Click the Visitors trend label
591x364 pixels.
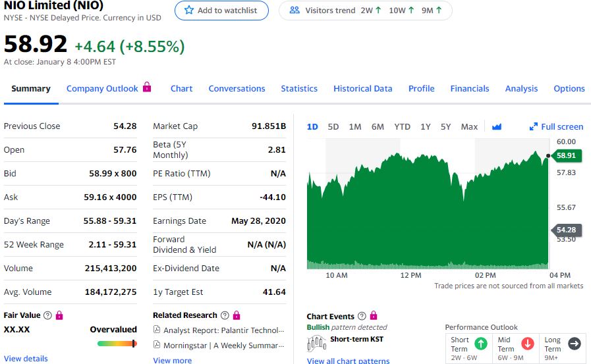tap(330, 11)
